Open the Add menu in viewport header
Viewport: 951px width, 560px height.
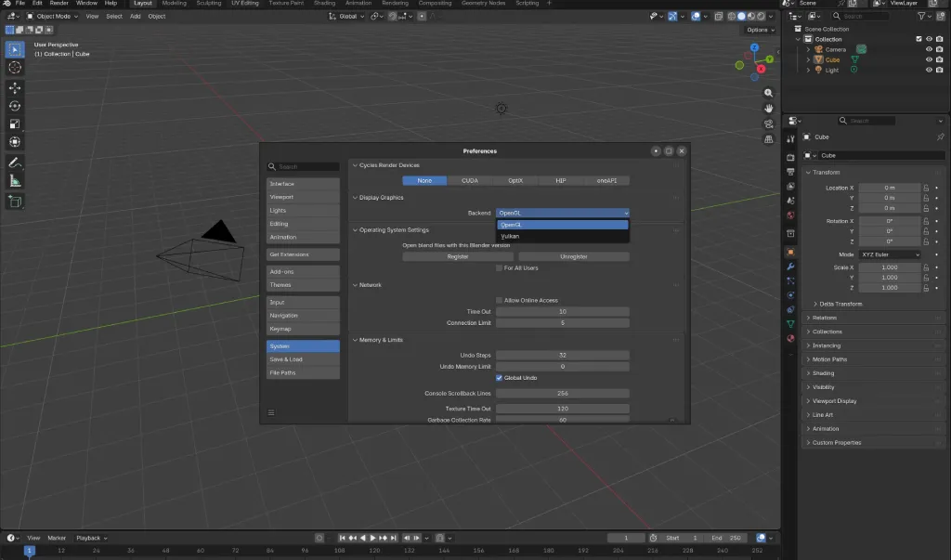click(x=135, y=17)
